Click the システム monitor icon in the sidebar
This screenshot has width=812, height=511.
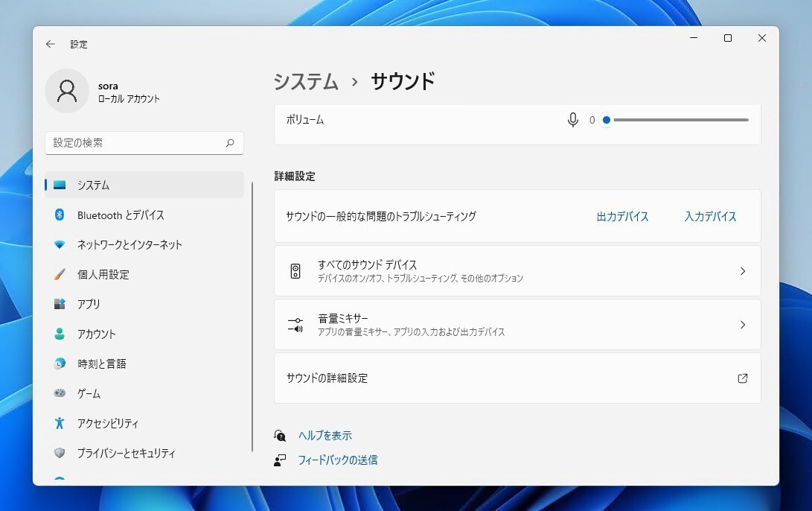pos(60,185)
